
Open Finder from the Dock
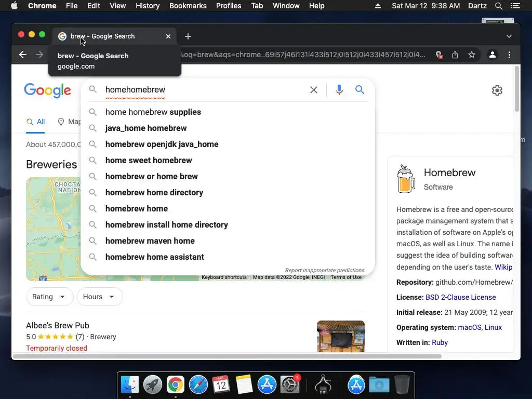coord(130,385)
